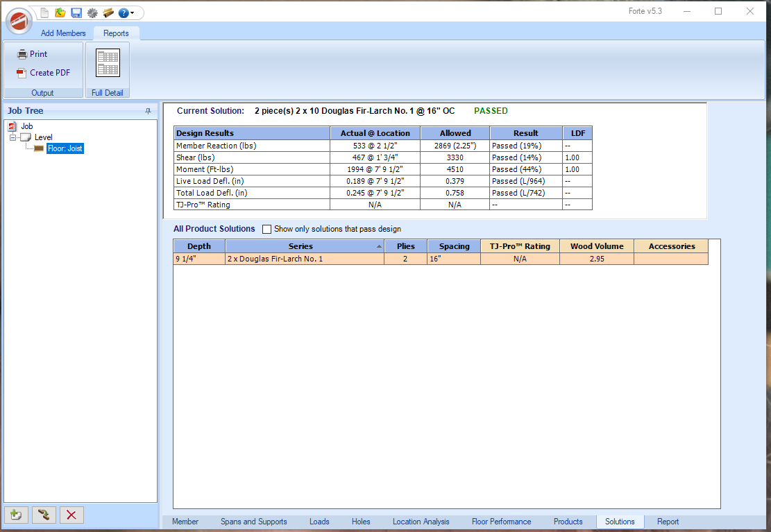
Task: Sort by Wood Volume column header
Action: tap(597, 246)
